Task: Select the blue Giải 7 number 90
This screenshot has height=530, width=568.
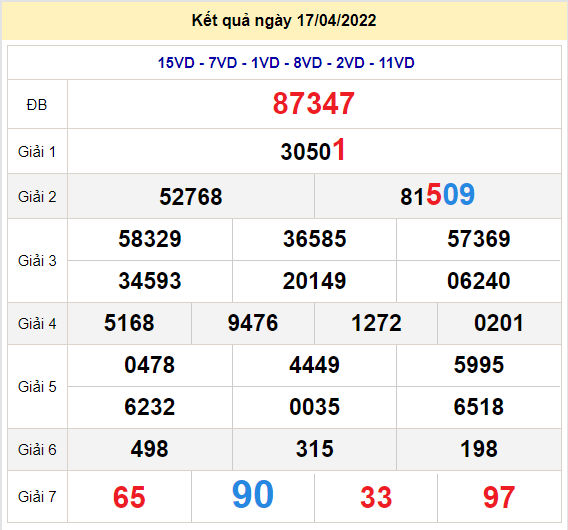Action: pos(252,494)
